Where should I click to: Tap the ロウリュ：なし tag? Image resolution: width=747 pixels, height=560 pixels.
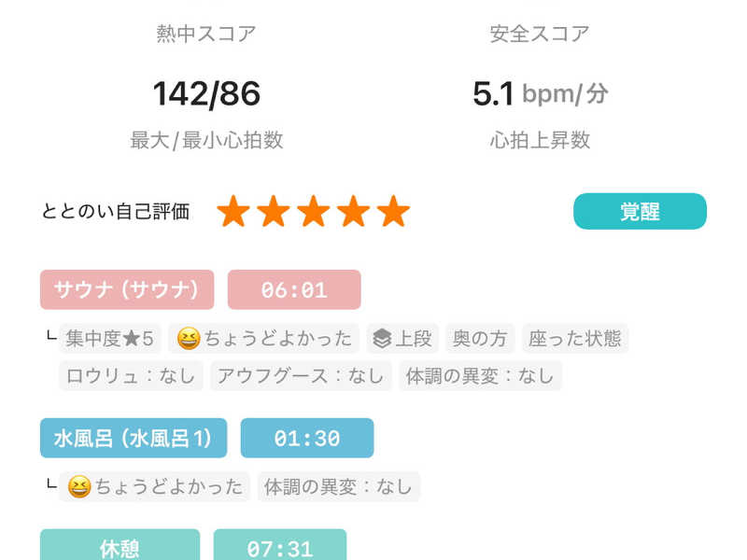click(131, 376)
